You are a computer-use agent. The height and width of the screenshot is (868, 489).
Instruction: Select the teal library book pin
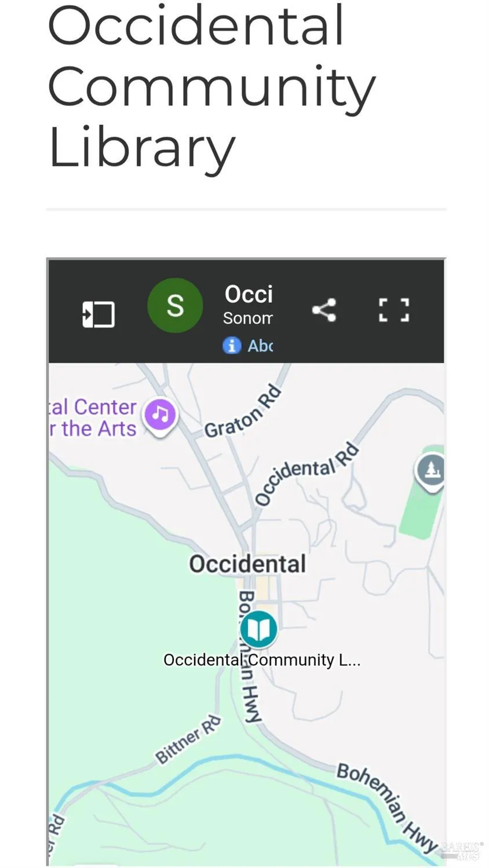click(x=258, y=628)
